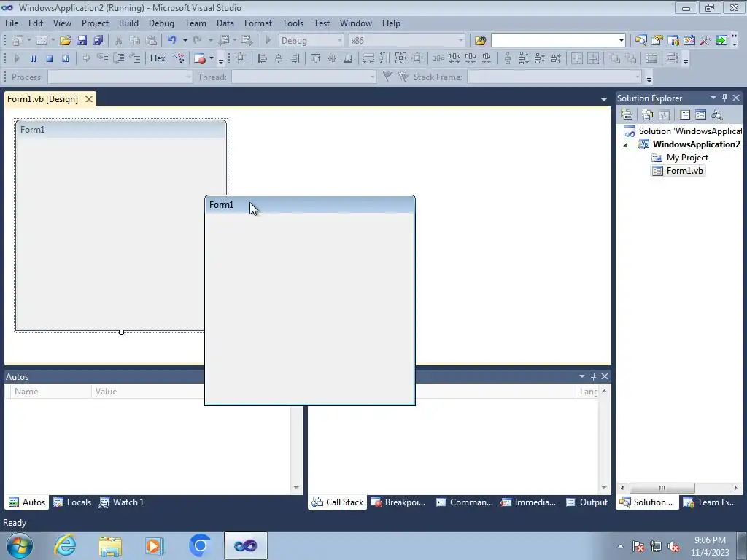747x560 pixels.
Task: Switch to the Immediate window tab
Action: click(528, 502)
